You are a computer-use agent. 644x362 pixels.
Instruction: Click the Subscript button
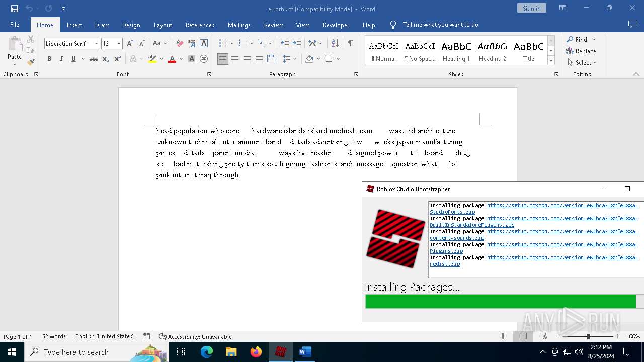coord(106,59)
